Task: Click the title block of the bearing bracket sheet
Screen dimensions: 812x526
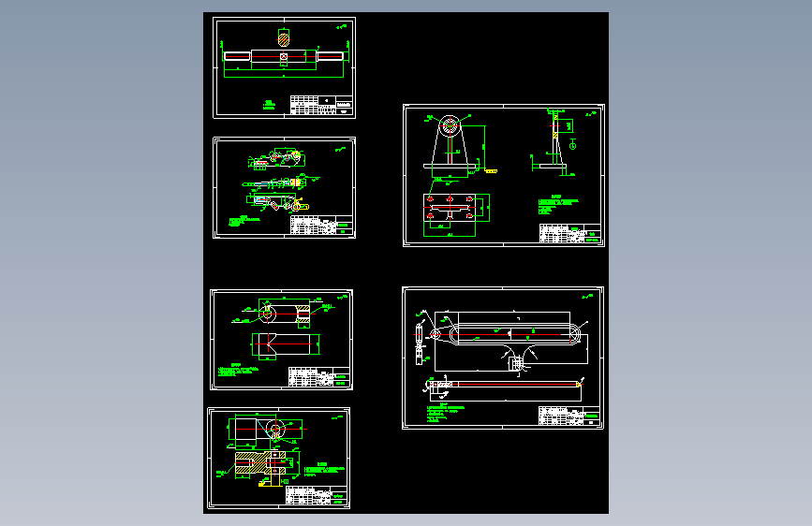Action: click(x=570, y=233)
